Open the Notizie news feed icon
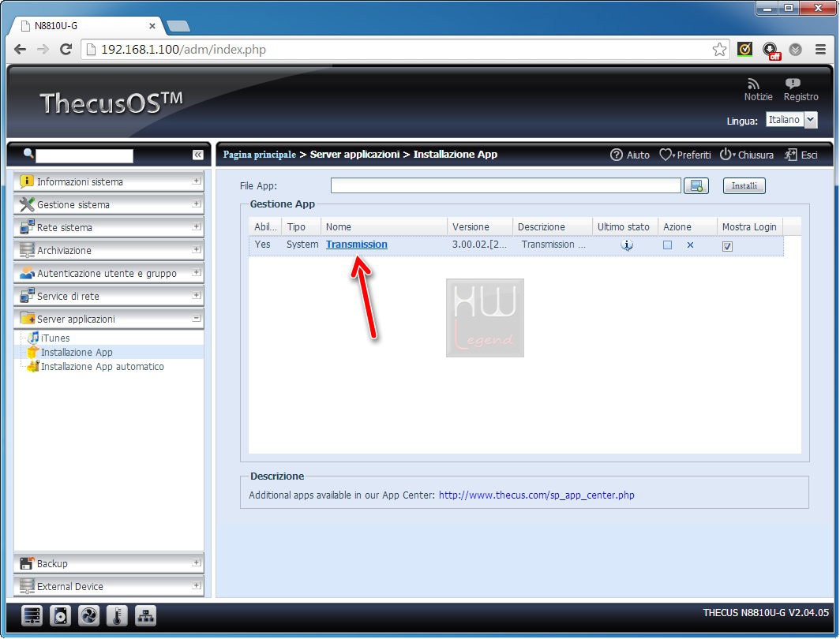Viewport: 840px width, 639px height. [754, 84]
